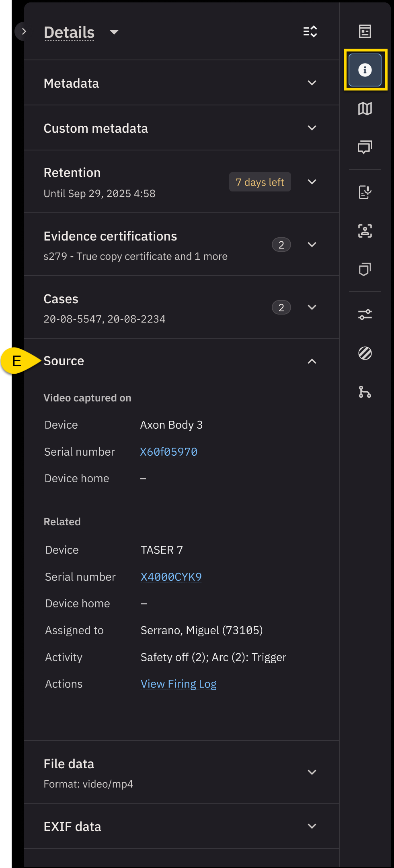Collapse the side panel with arrow

click(24, 31)
